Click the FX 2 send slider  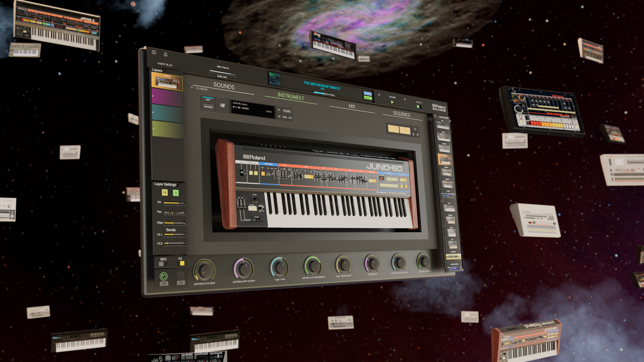(x=175, y=243)
